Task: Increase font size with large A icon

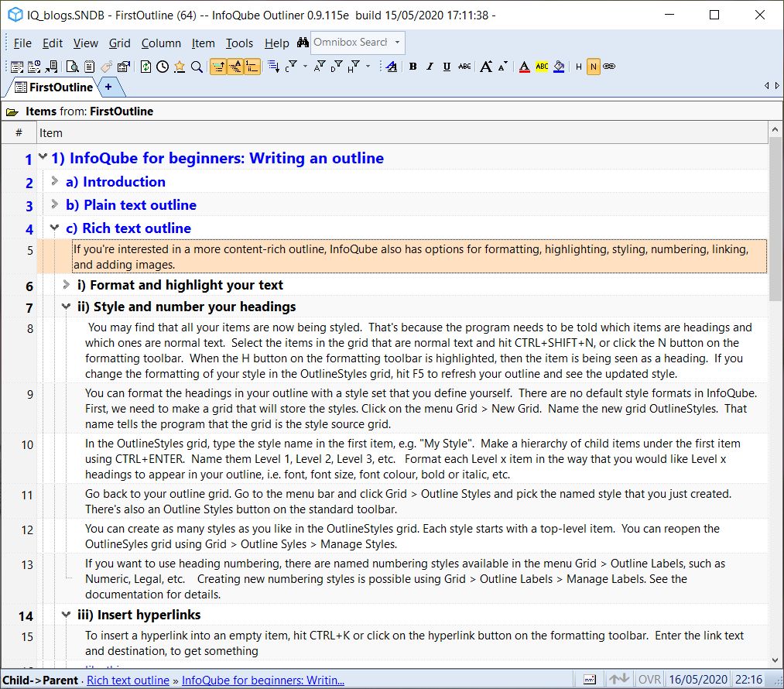Action: tap(485, 67)
